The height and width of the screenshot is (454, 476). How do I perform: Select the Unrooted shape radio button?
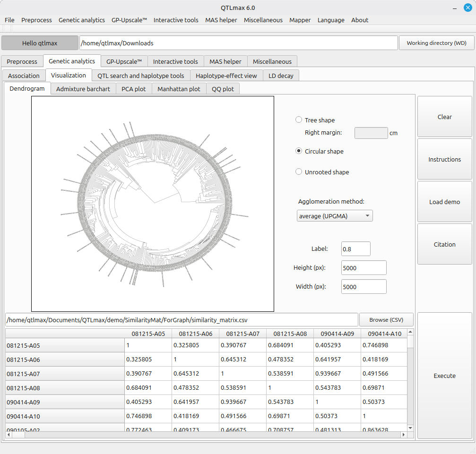(x=299, y=172)
